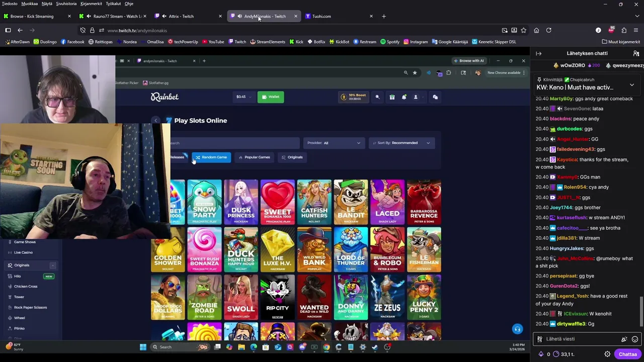Open Rainbet notifications bell in stream
The width and height of the screenshot is (644, 362).
[404, 97]
